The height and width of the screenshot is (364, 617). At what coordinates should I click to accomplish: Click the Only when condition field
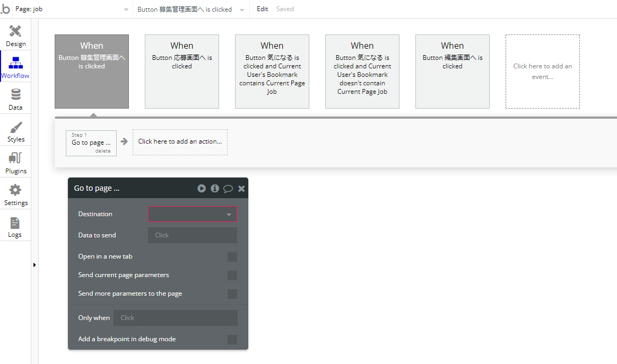(x=176, y=317)
